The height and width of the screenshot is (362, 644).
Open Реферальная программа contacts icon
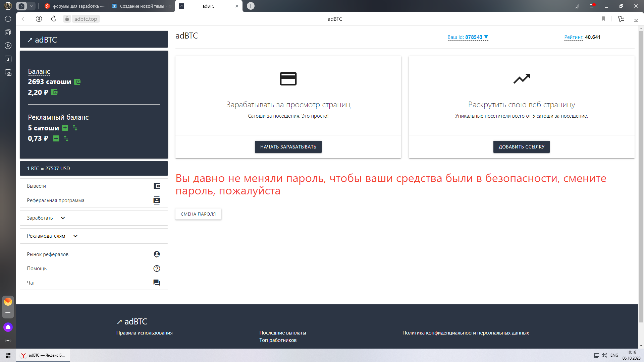[157, 200]
